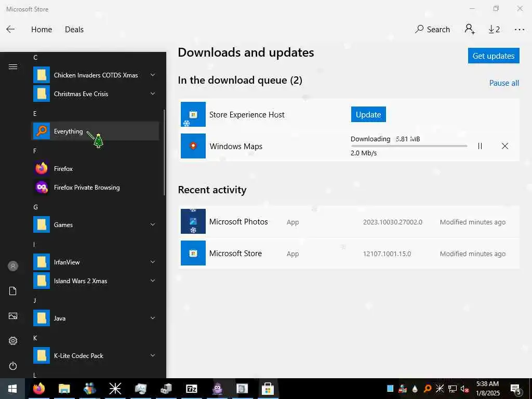Screen dimensions: 532x399
Task: Click the account sign-in person icon
Action: coord(470,29)
